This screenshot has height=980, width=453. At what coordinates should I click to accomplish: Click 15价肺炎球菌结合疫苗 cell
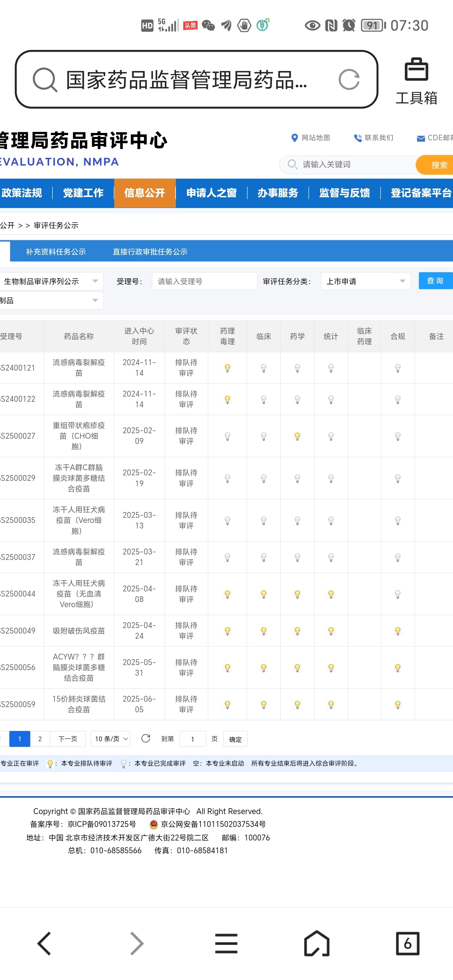coord(79,704)
